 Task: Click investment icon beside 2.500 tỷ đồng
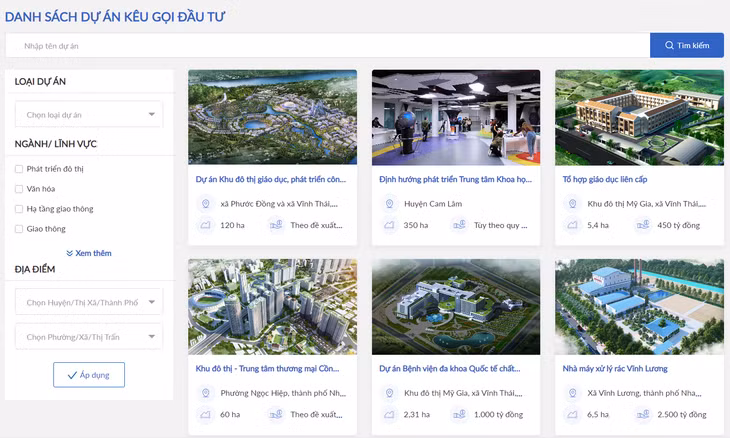641,414
